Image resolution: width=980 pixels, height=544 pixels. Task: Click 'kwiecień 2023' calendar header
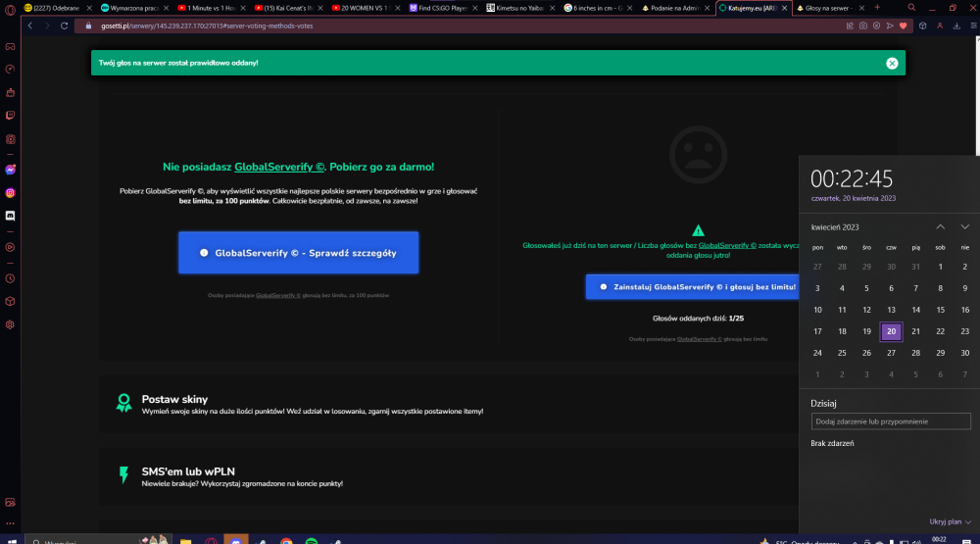[x=835, y=227]
